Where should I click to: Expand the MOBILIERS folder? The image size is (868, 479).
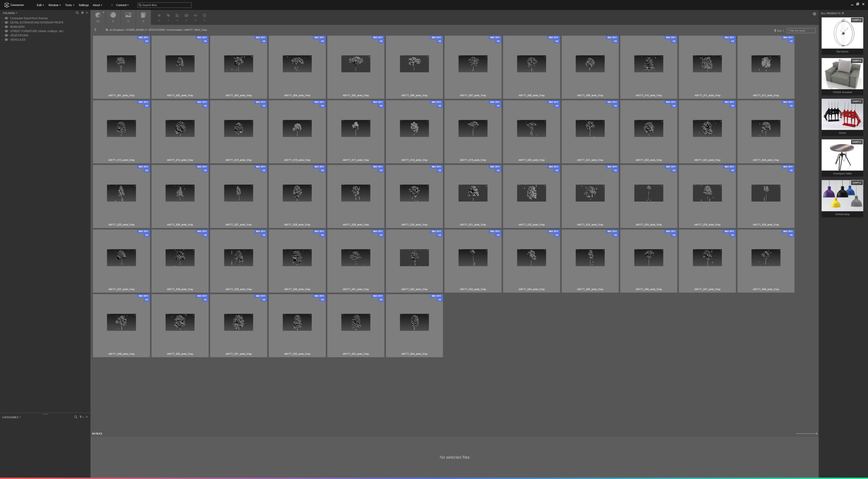(2, 27)
